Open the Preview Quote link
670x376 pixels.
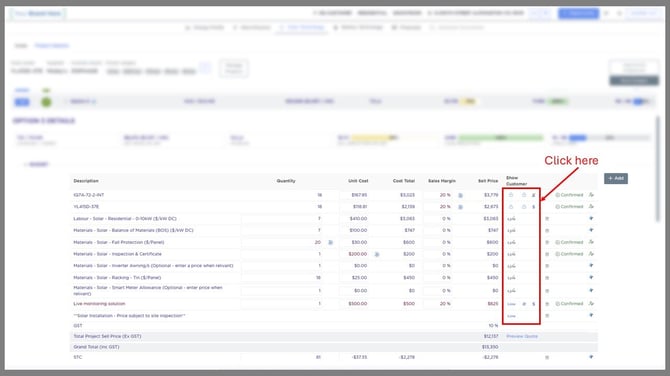click(x=522, y=336)
